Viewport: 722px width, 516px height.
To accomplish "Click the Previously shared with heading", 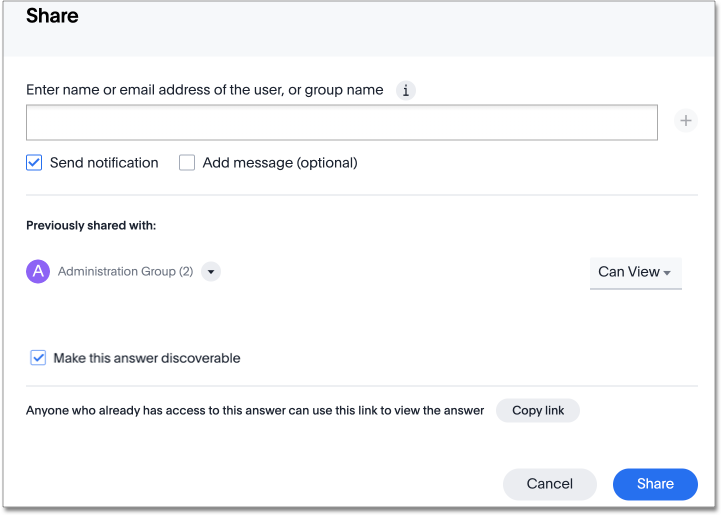I will pos(91,226).
